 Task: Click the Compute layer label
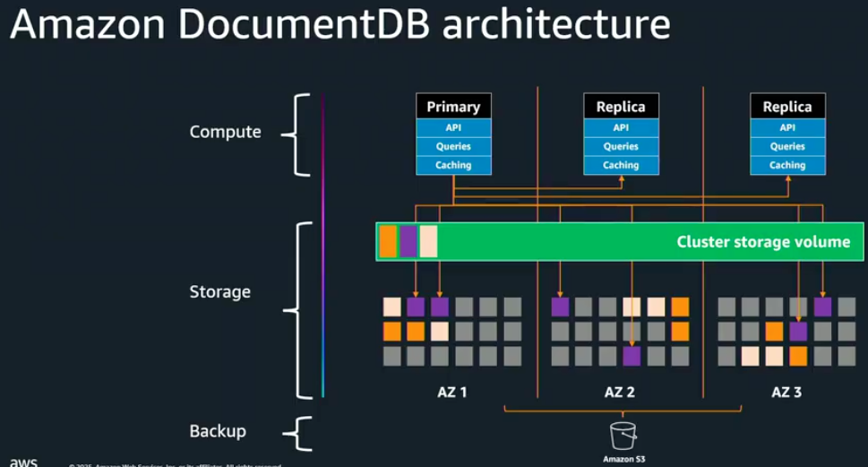(226, 132)
